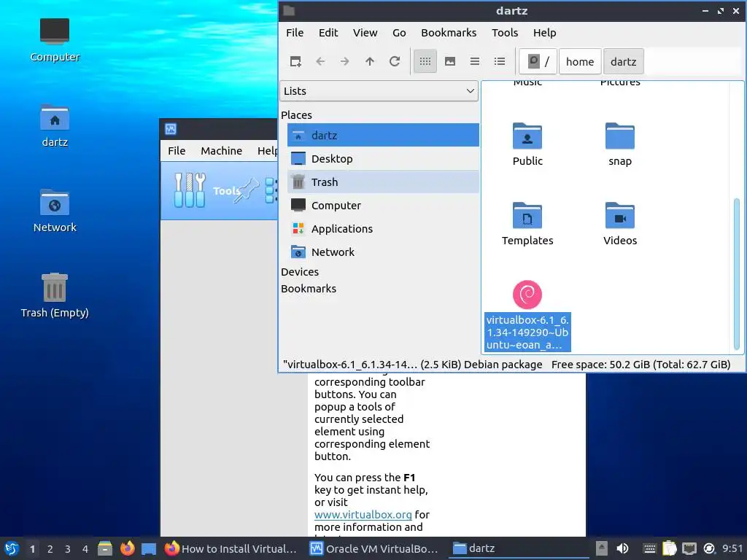Viewport: 747px width, 560px height.
Task: Switch to virtual desktop 4
Action: [85, 549]
